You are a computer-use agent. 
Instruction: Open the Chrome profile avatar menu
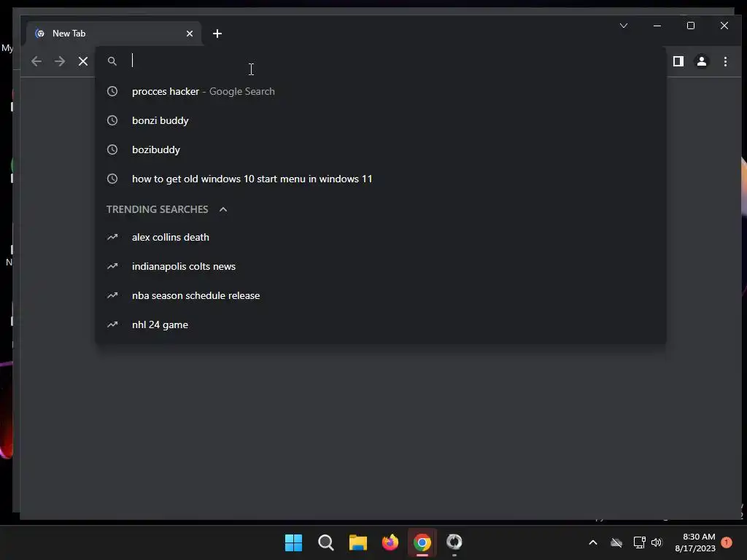[702, 61]
